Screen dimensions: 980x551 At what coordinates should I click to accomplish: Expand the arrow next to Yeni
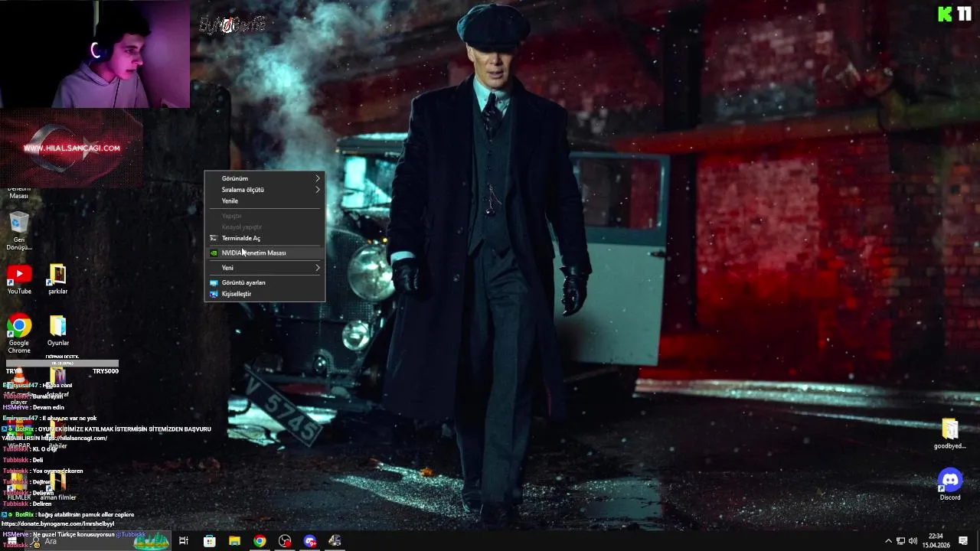(x=318, y=268)
